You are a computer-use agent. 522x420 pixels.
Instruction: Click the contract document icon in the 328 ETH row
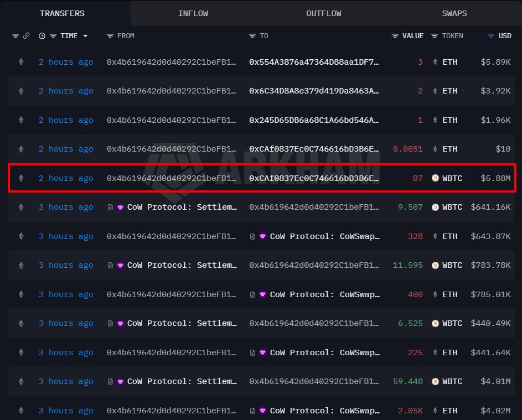point(252,237)
